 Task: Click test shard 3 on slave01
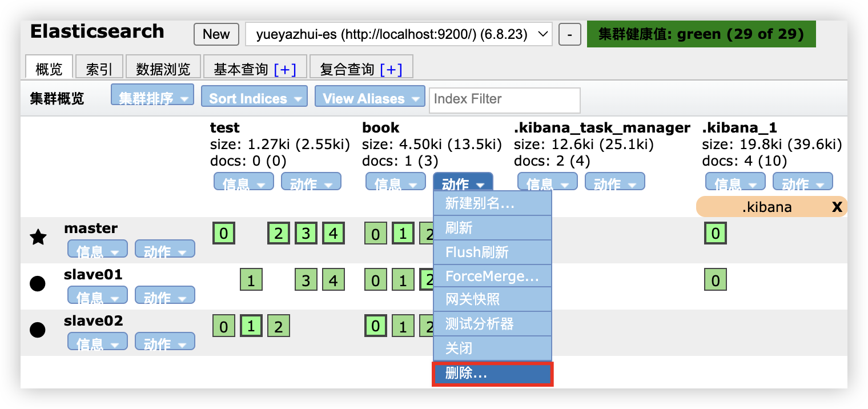(306, 280)
